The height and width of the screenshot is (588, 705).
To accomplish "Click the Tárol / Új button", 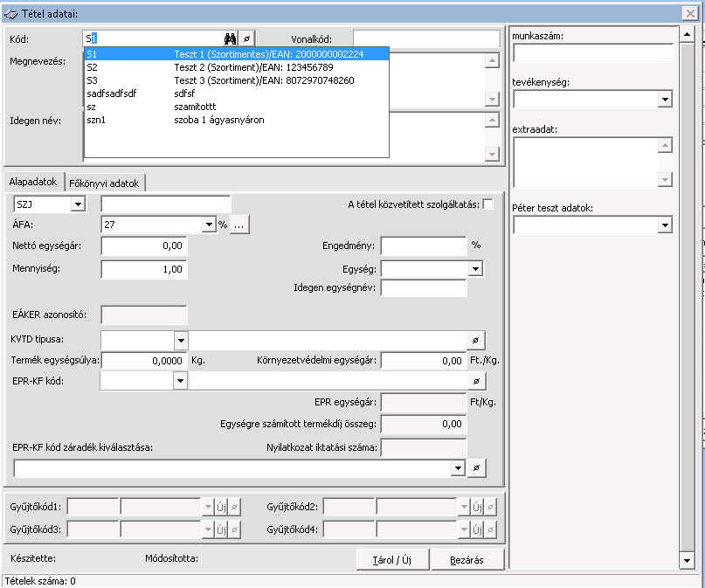I will pyautogui.click(x=392, y=560).
